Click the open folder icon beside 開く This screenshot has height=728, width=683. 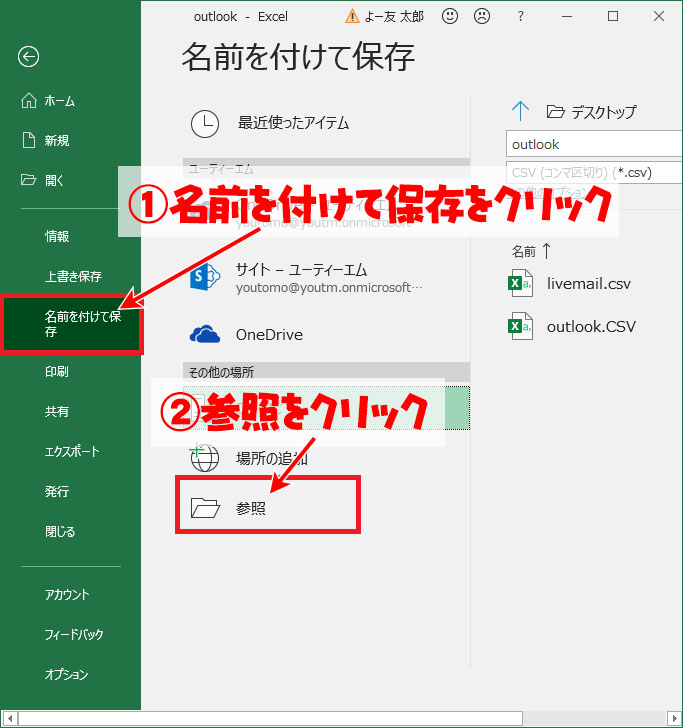[x=28, y=180]
